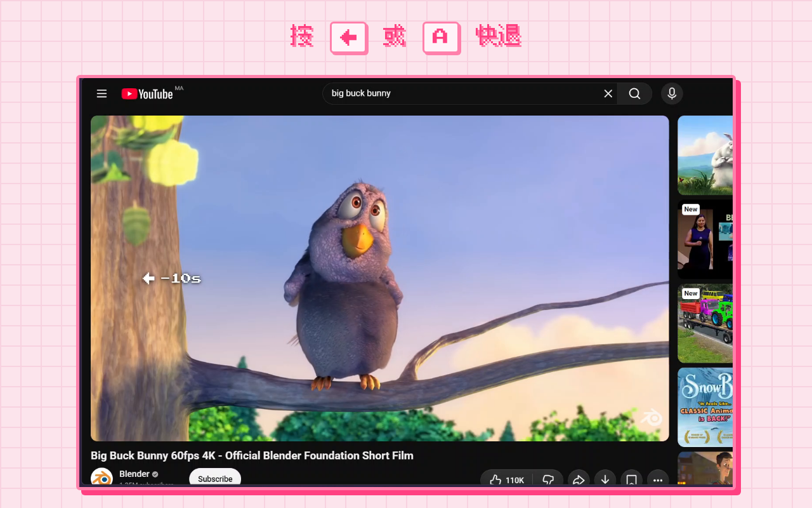Open the YouTube hamburger guide menu
The height and width of the screenshot is (508, 812).
(101, 93)
